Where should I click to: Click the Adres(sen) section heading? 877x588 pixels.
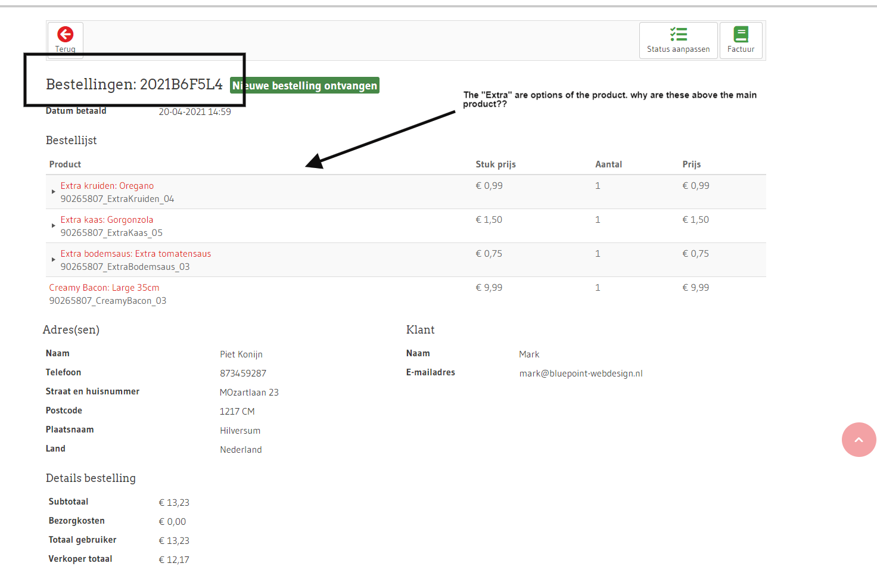point(71,330)
